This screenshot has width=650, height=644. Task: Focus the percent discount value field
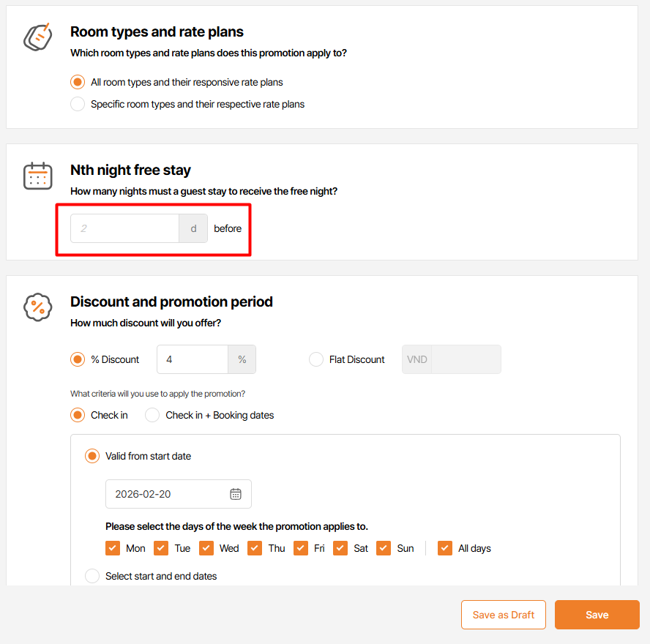(x=192, y=359)
